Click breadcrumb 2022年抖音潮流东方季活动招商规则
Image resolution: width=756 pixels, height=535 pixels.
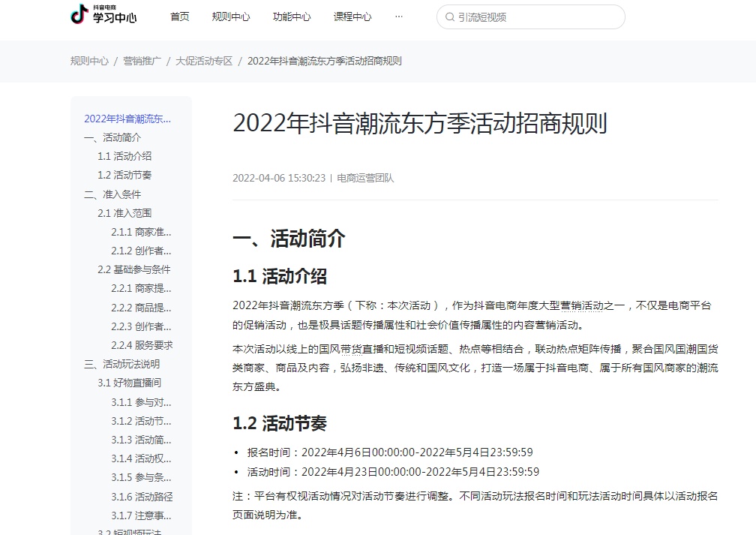pyautogui.click(x=325, y=62)
